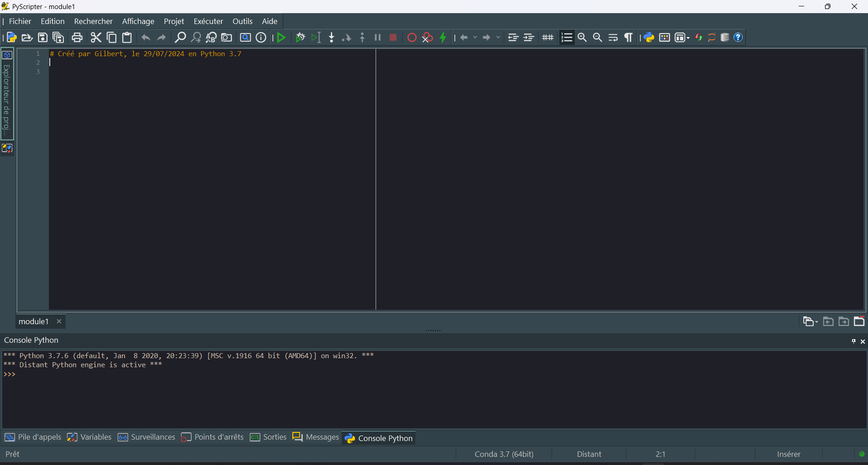The height and width of the screenshot is (465, 868).
Task: Switch to the Variables tab
Action: (x=89, y=437)
